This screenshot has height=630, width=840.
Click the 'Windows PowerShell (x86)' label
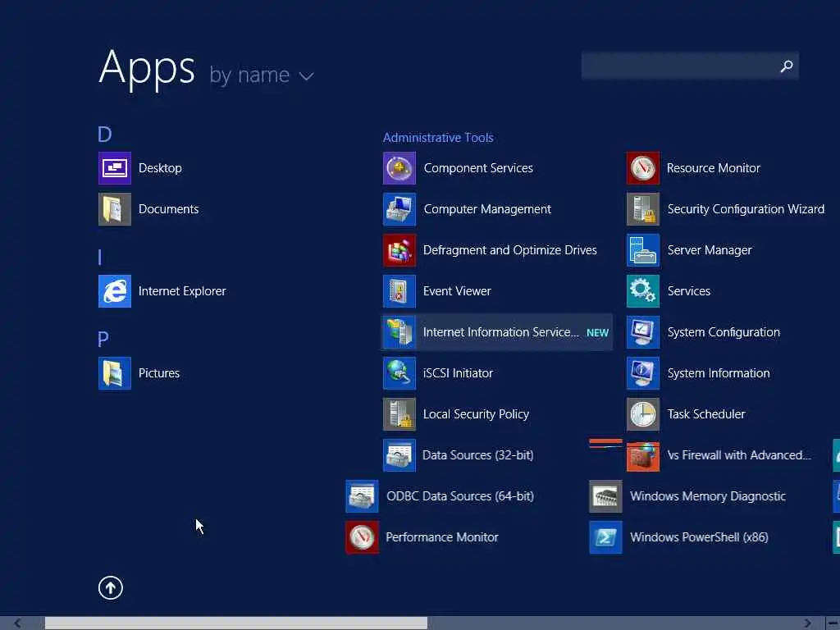pyautogui.click(x=699, y=536)
